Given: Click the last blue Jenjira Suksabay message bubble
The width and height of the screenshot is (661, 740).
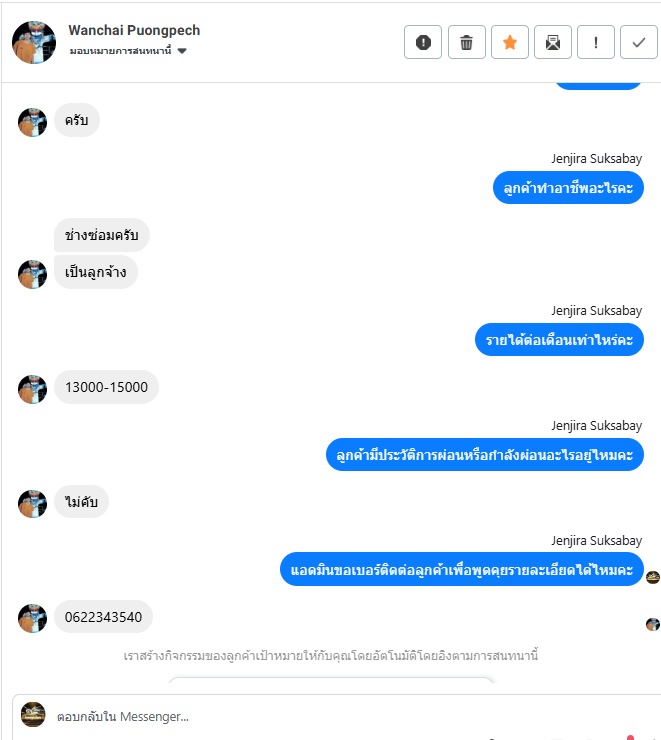Looking at the screenshot, I should (462, 570).
